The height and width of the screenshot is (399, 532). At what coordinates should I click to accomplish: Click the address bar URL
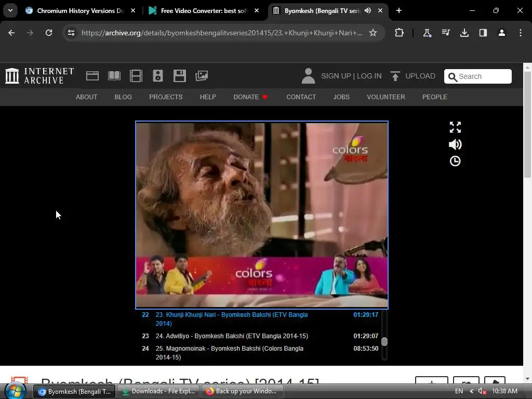tap(222, 33)
